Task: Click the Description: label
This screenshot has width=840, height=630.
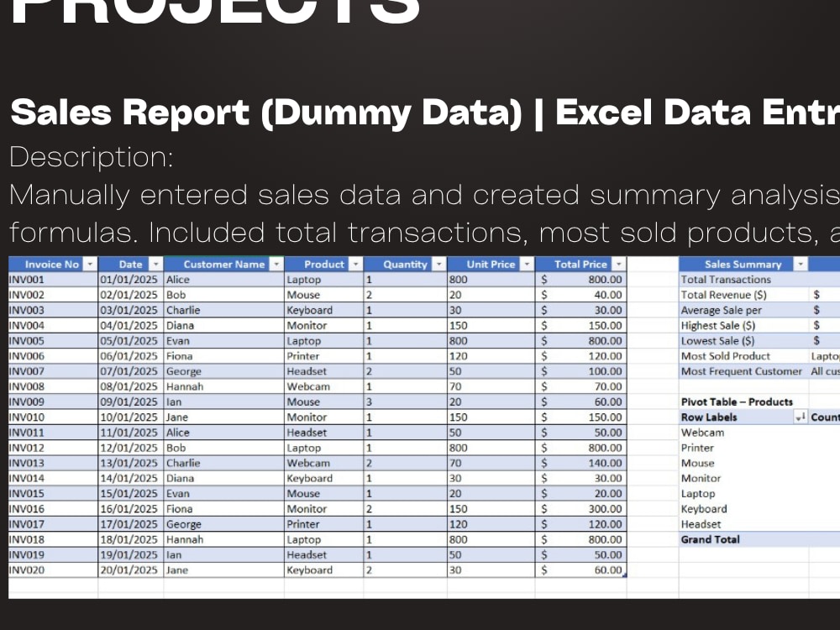Action: coord(92,158)
